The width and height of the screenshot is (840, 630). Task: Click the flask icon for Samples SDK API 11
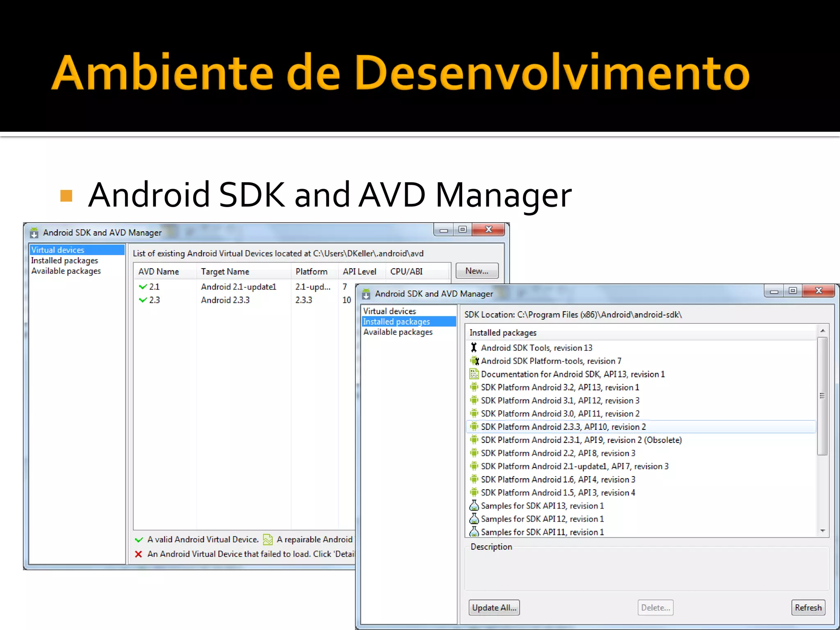474,532
